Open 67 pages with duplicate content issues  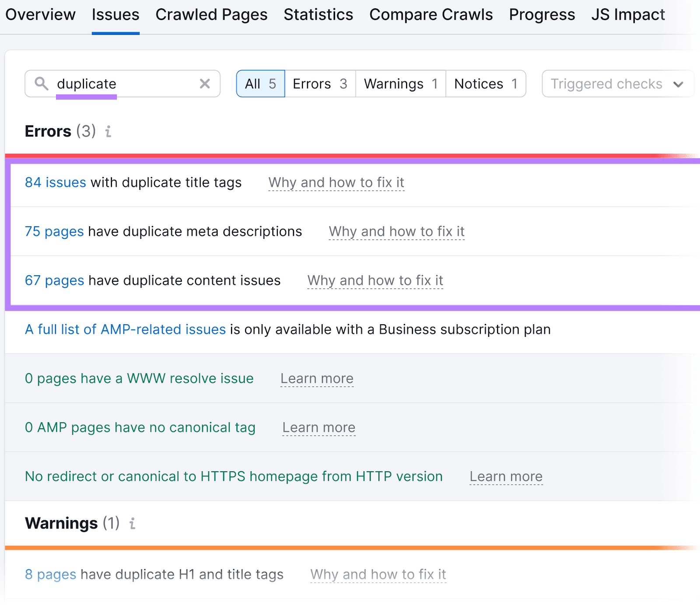coord(54,280)
